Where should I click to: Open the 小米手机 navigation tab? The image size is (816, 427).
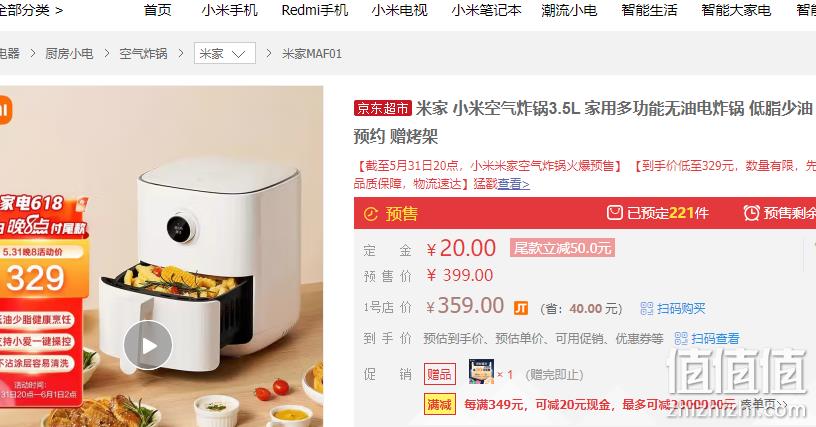pyautogui.click(x=230, y=10)
